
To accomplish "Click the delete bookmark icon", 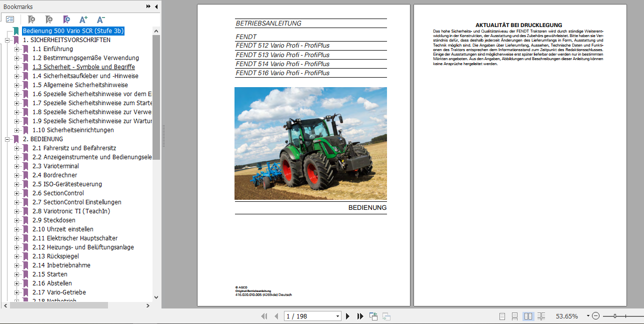I will [31, 20].
